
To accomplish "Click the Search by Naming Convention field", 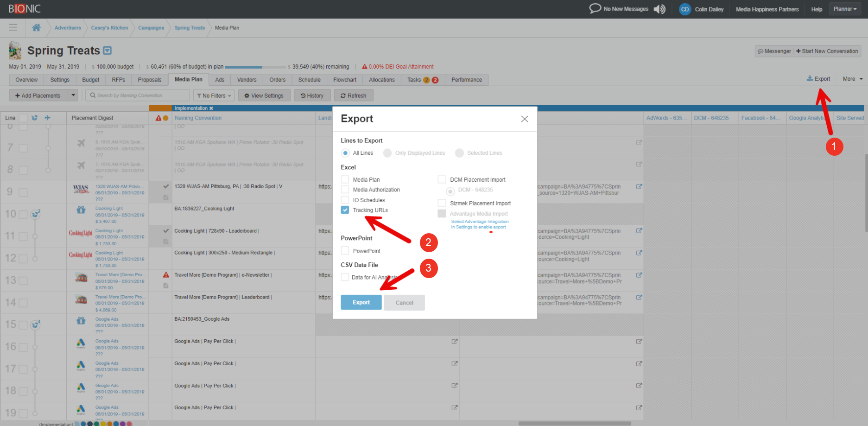I will pyautogui.click(x=138, y=95).
